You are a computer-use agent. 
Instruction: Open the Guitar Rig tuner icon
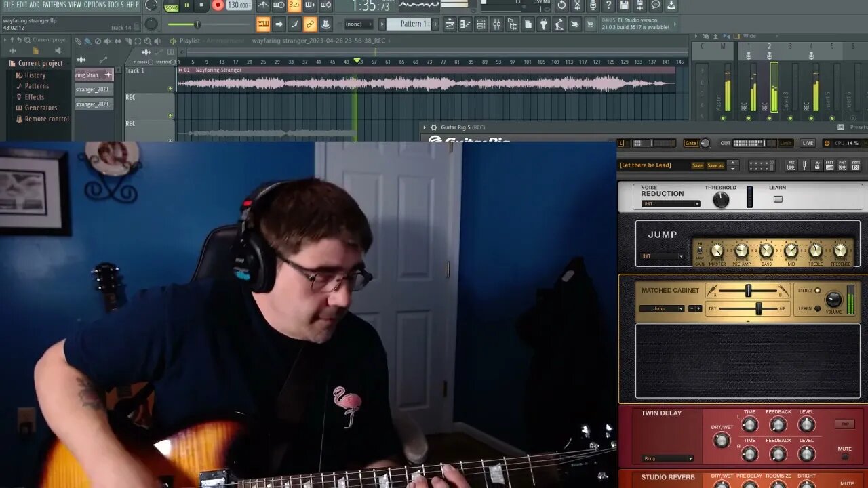(x=804, y=165)
